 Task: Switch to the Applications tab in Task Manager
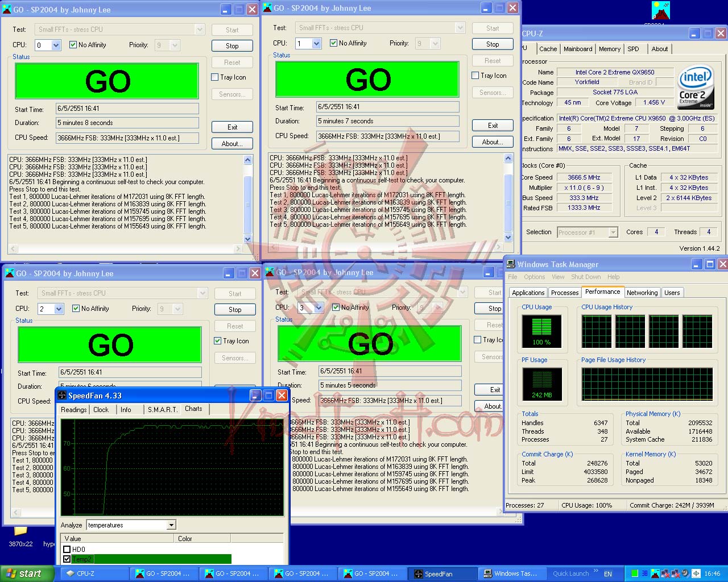click(x=528, y=293)
